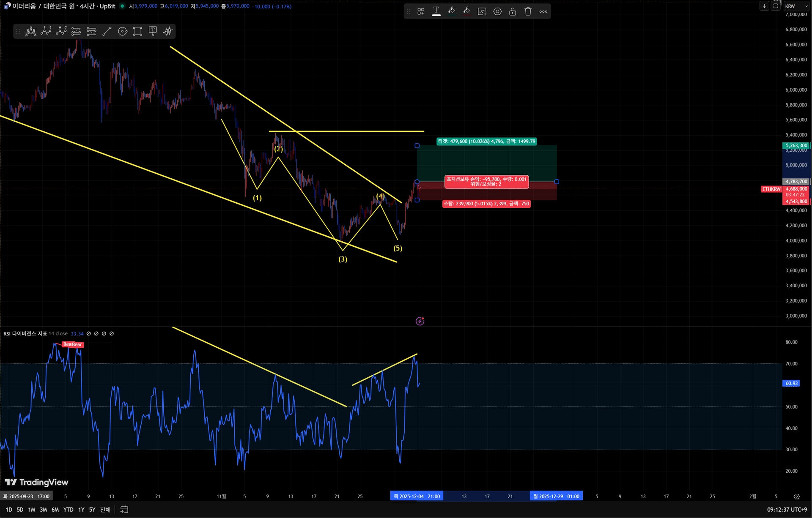
Task: Switch to YTD time range
Action: pos(68,510)
